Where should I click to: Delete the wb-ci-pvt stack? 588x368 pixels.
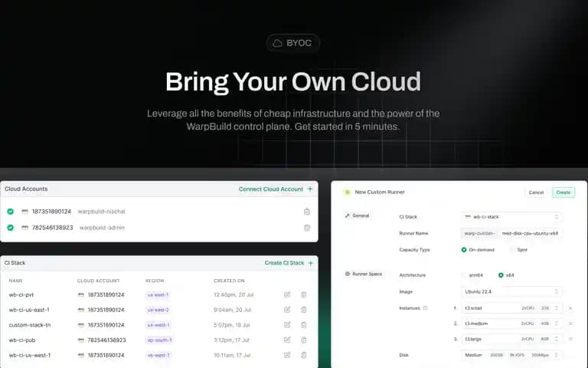pyautogui.click(x=304, y=294)
